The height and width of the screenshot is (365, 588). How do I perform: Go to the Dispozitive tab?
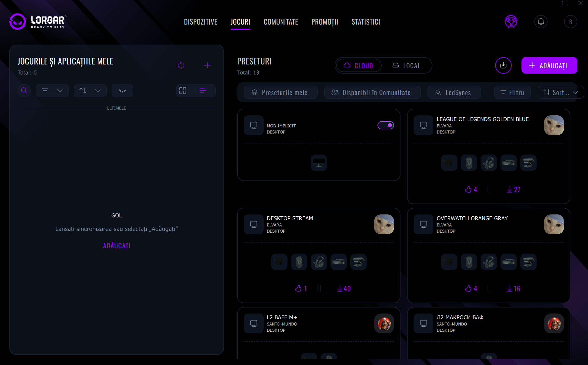tap(200, 22)
